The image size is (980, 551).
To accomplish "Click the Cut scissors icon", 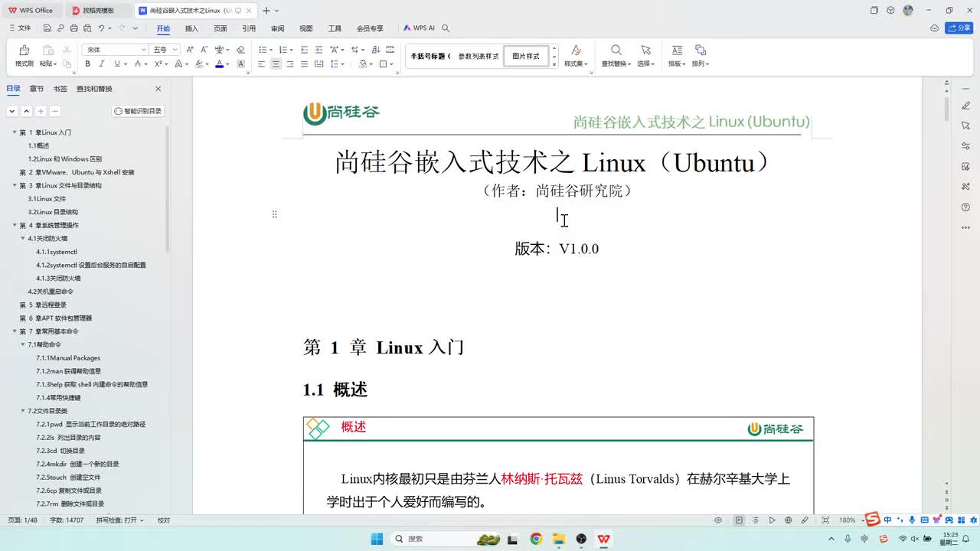I will (x=67, y=50).
